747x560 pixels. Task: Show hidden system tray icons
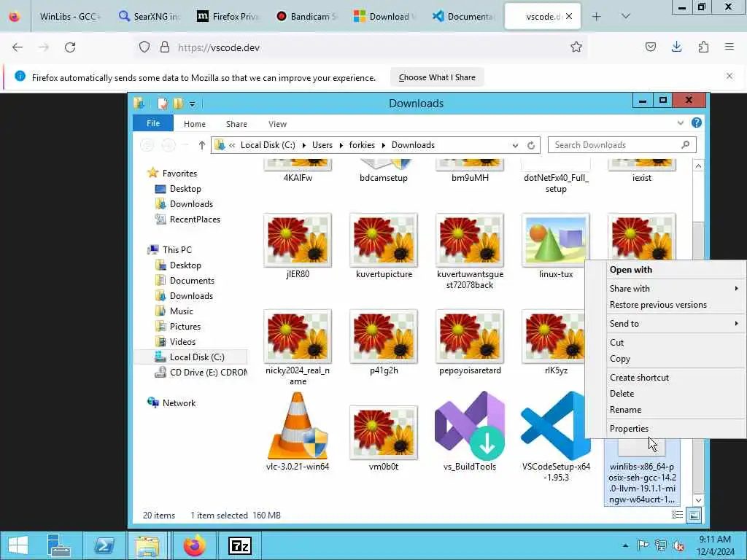pyautogui.click(x=625, y=545)
